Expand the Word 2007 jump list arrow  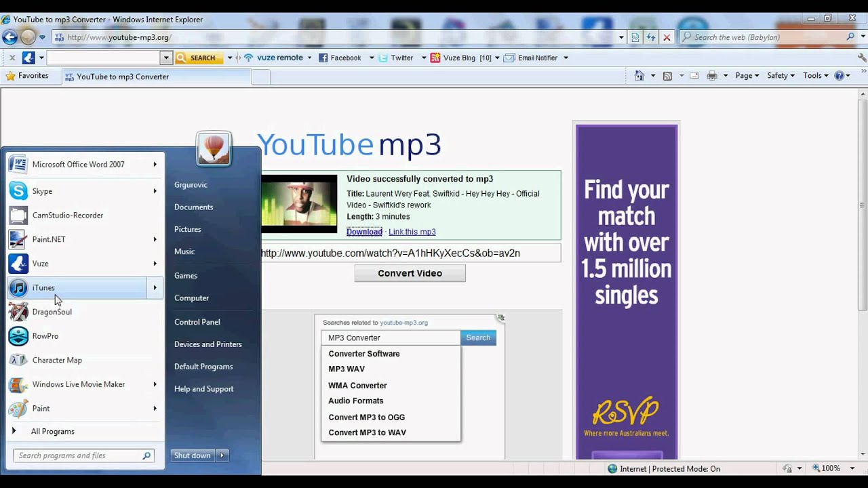155,164
